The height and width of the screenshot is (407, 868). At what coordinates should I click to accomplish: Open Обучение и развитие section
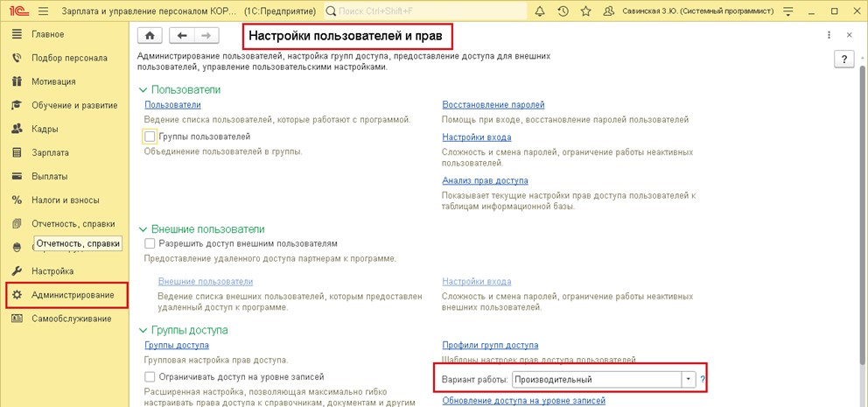click(x=74, y=105)
